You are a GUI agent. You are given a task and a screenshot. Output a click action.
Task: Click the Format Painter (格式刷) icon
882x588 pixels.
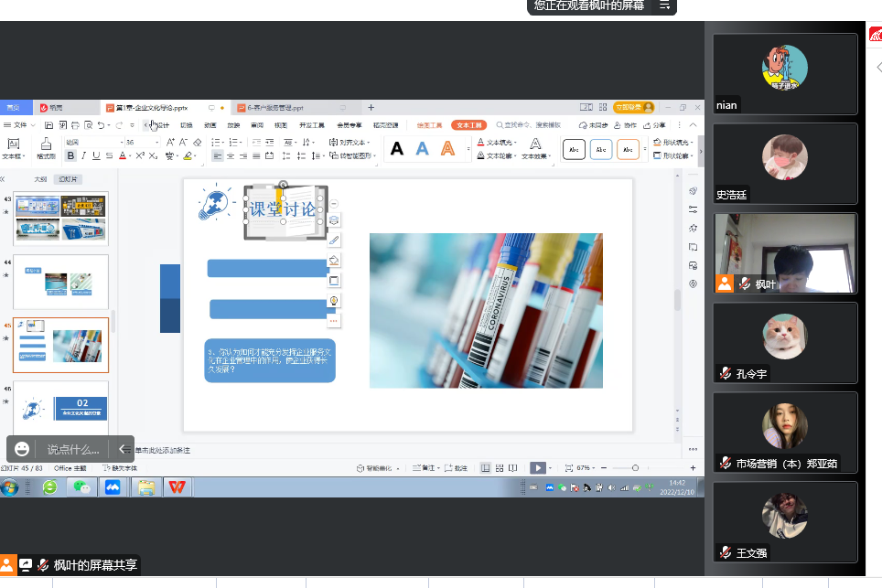46,146
